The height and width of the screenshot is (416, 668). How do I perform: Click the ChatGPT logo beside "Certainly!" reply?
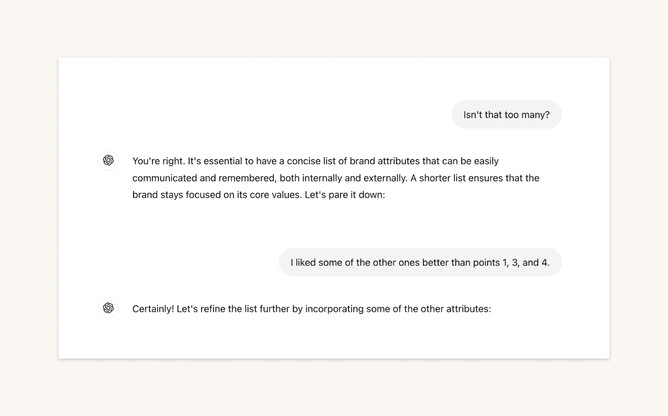[x=108, y=308]
